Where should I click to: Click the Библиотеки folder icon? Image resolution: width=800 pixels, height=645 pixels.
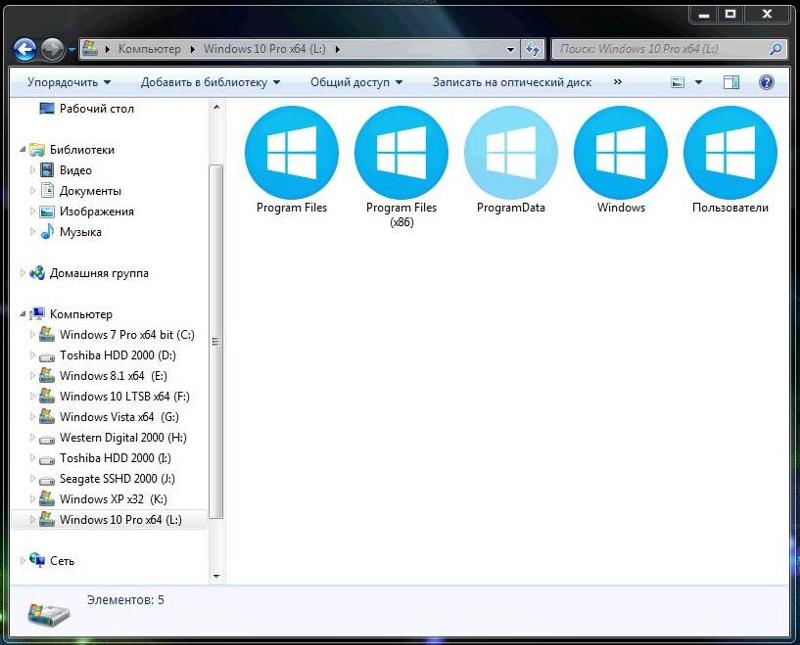[x=37, y=150]
